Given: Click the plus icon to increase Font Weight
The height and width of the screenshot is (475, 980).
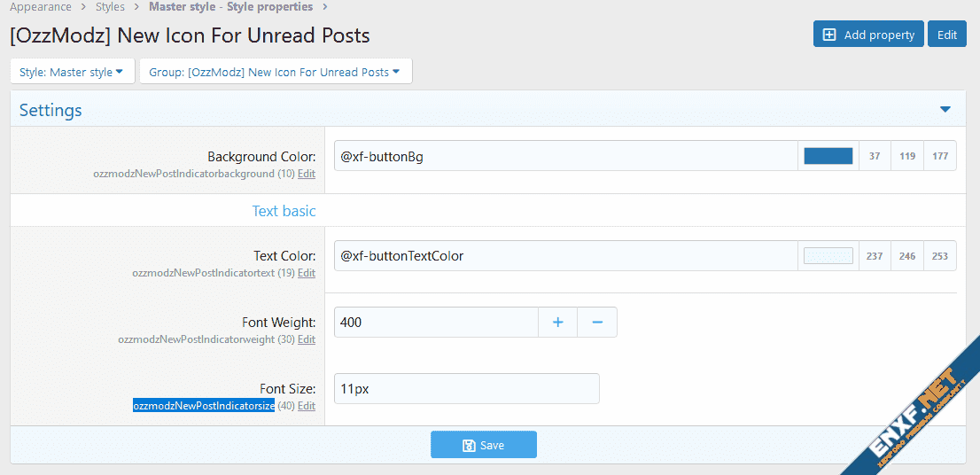Looking at the screenshot, I should (557, 323).
